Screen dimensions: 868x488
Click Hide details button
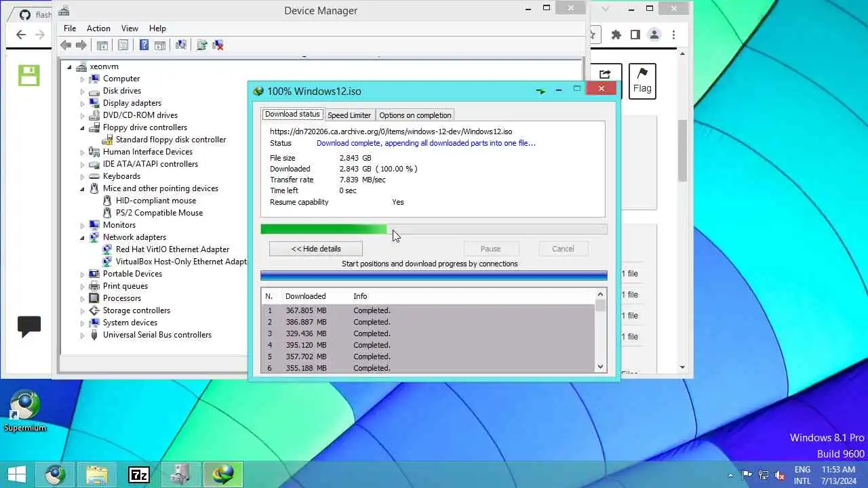coord(316,249)
